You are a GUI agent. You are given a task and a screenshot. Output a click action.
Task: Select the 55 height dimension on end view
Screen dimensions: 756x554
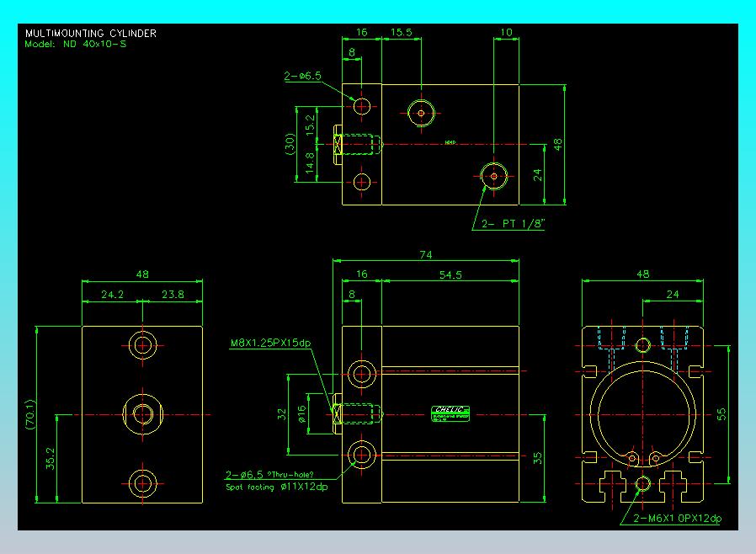tap(721, 414)
